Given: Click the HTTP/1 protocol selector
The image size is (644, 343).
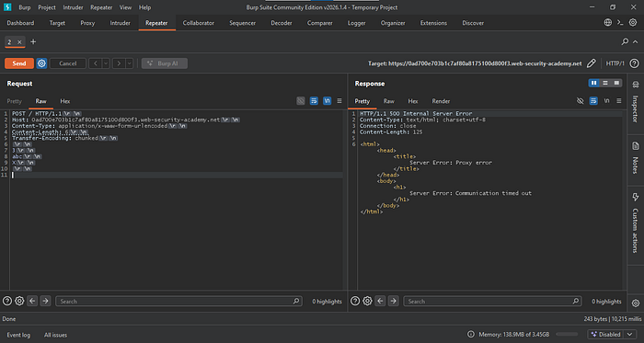Looking at the screenshot, I should (615, 63).
